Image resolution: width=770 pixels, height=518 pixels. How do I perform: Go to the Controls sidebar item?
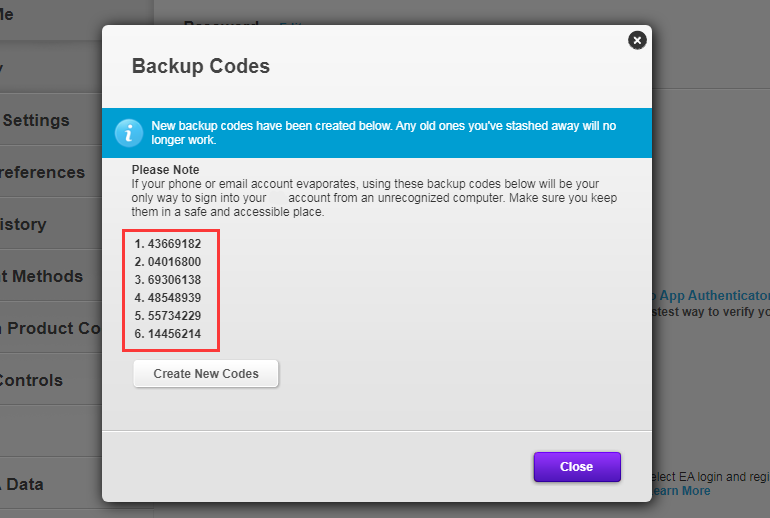(x=32, y=381)
